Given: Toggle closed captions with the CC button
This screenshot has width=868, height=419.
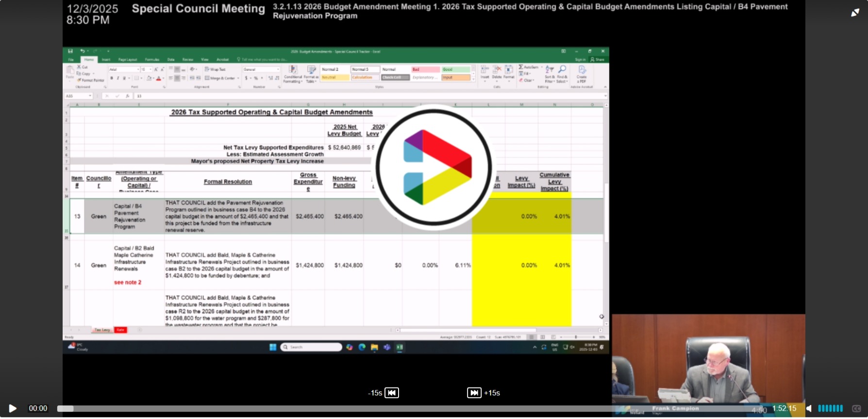Looking at the screenshot, I should pos(856,408).
